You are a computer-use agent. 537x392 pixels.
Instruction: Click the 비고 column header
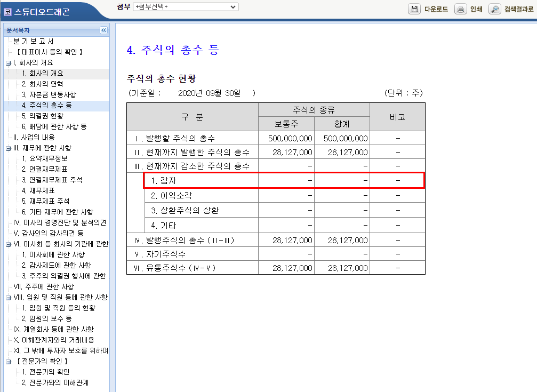click(x=397, y=117)
